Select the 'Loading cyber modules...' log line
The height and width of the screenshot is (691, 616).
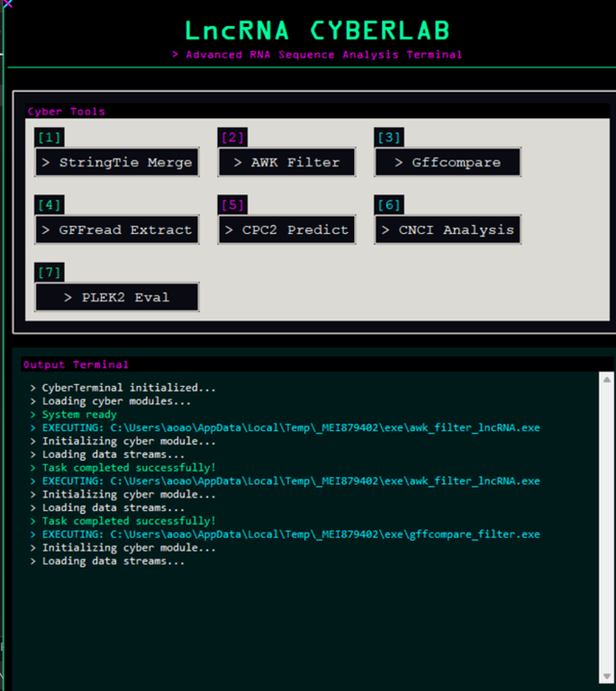pyautogui.click(x=111, y=401)
